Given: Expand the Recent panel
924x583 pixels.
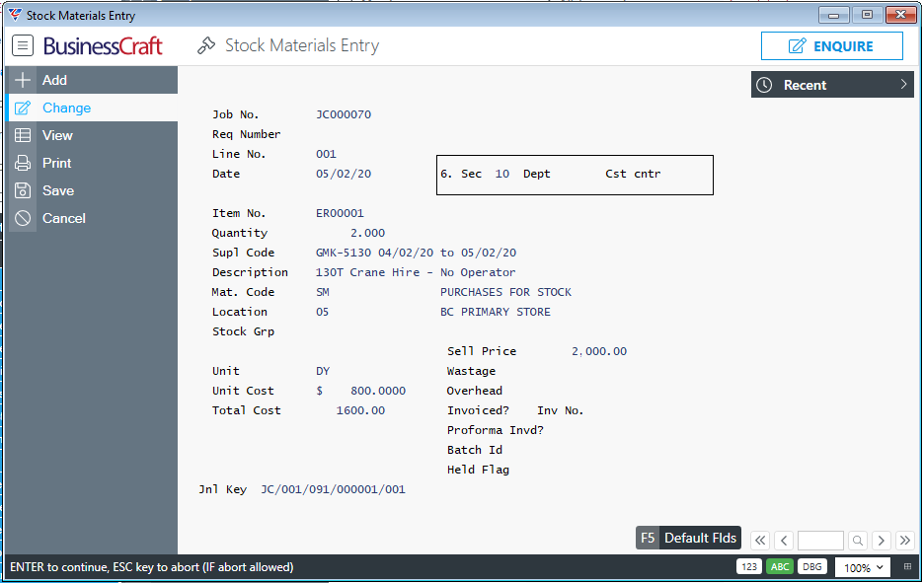Looking at the screenshot, I should [832, 85].
